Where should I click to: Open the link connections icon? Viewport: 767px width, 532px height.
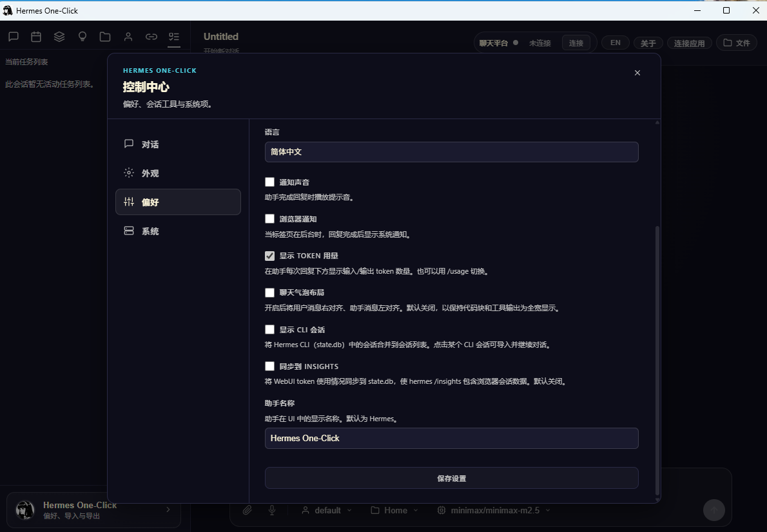pos(151,37)
